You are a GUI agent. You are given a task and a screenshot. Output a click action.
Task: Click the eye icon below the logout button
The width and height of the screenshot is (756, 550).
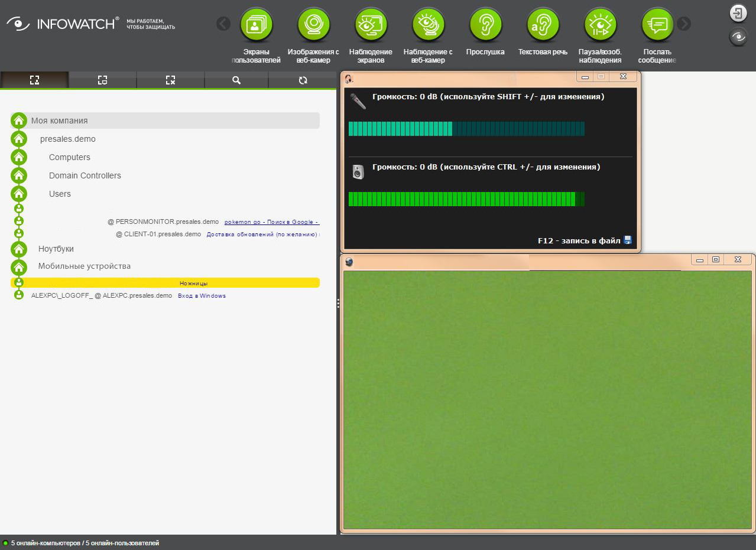click(x=738, y=37)
